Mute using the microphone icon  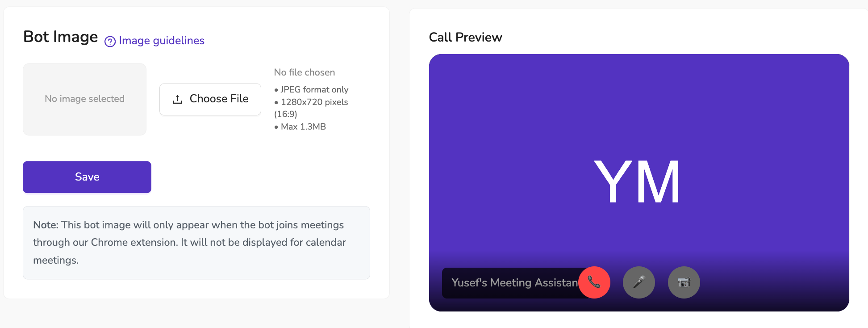639,282
